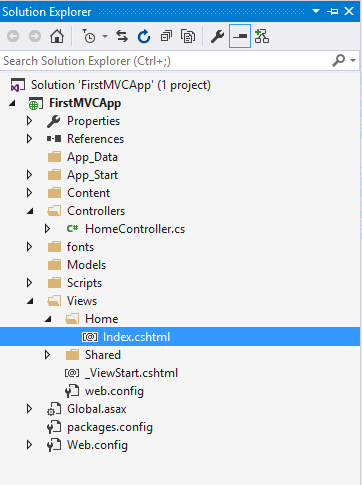Viewport: 362px width, 485px height.
Task: Open the Solution Explorer window position menu
Action: [316, 11]
